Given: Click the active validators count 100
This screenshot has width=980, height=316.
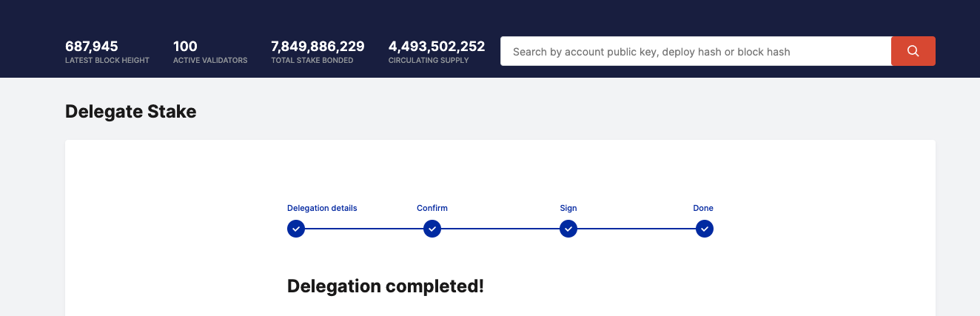Looking at the screenshot, I should pyautogui.click(x=185, y=47).
